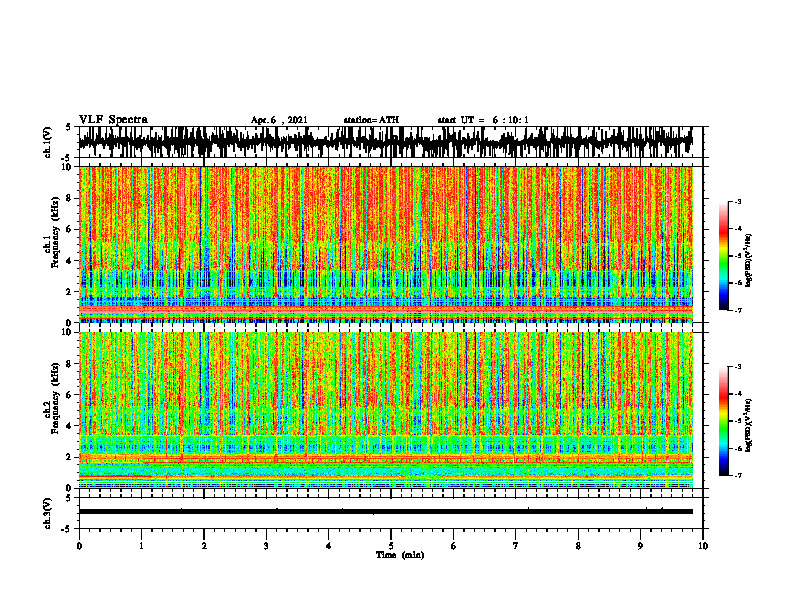Click the "ch.3(V)" axis label
792x612 pixels.
click(48, 513)
